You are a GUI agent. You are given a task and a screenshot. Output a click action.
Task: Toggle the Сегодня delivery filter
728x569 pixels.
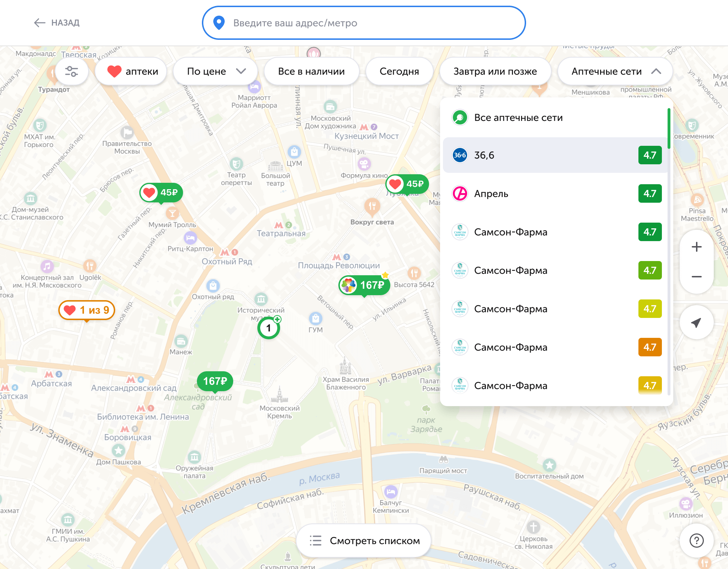click(399, 71)
